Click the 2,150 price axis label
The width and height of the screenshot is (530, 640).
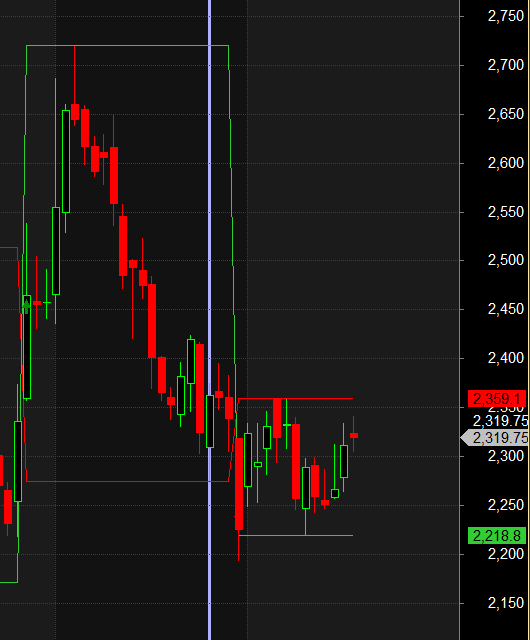(506, 603)
